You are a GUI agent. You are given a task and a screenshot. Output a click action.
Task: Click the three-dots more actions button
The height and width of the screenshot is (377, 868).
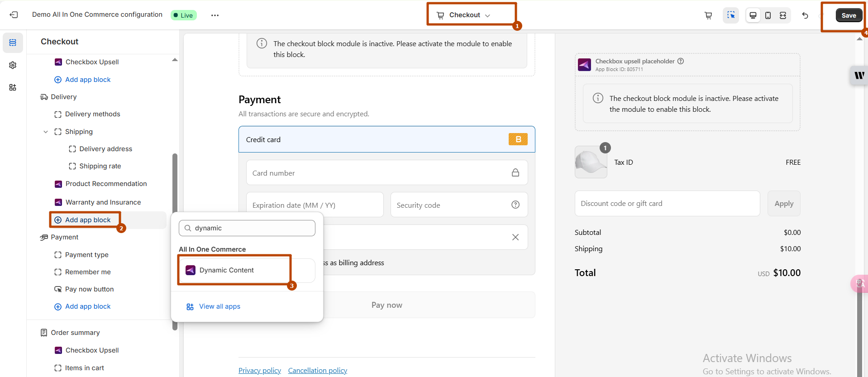tap(215, 15)
